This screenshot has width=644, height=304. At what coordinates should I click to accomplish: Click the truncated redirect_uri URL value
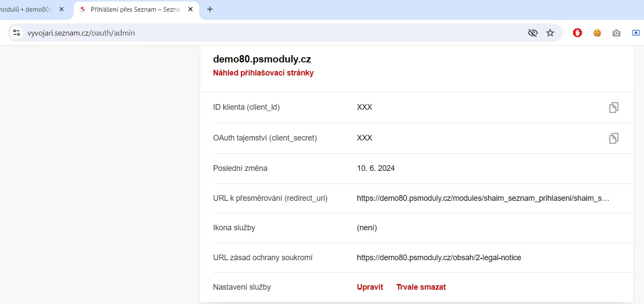coord(483,199)
